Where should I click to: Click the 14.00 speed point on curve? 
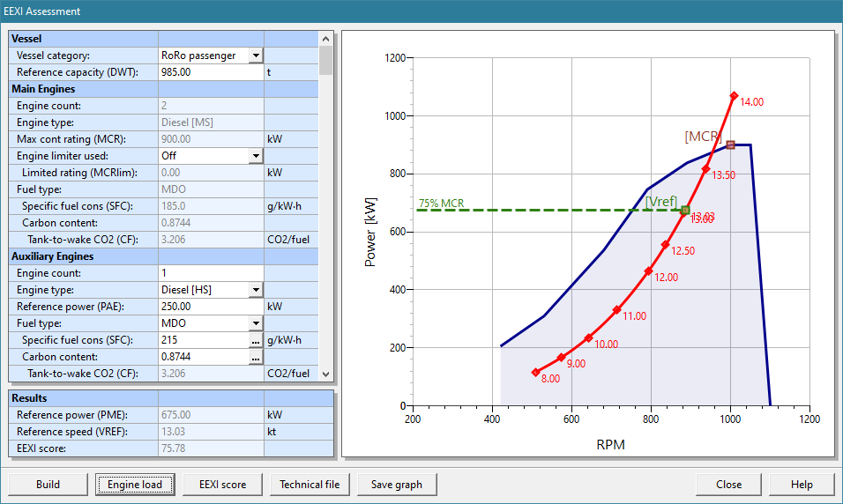click(733, 95)
